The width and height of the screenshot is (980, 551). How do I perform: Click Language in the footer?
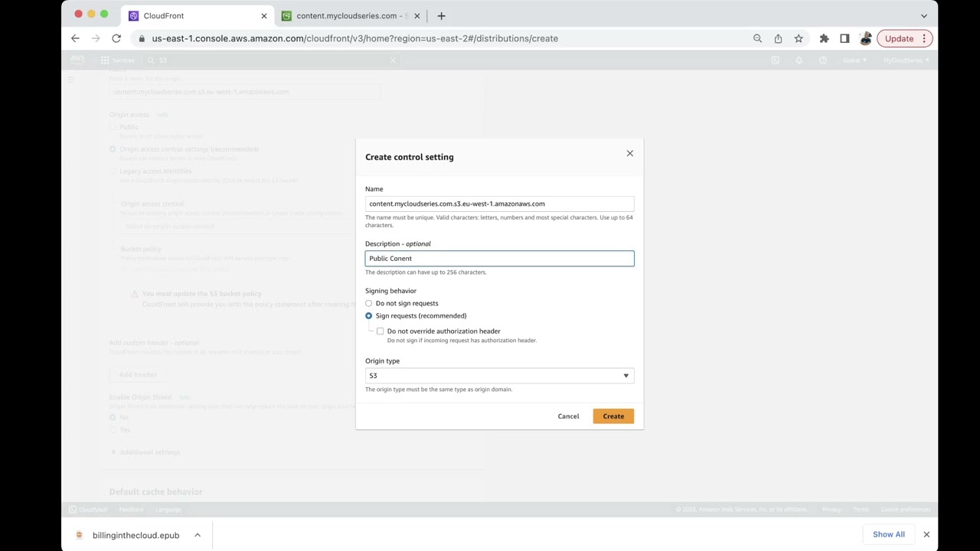click(168, 510)
